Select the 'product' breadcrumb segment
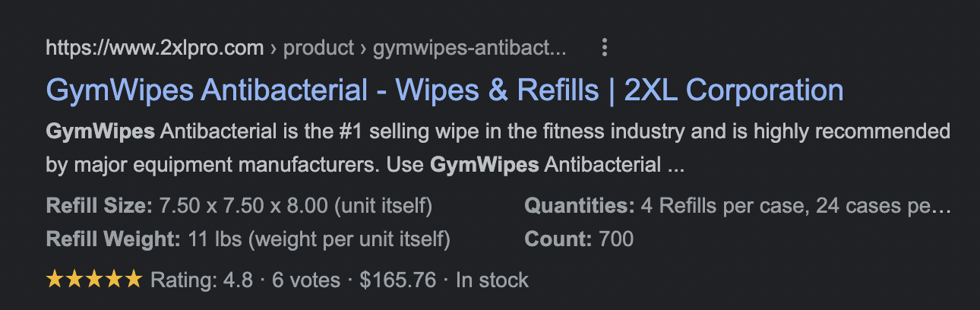This screenshot has height=310, width=980. 319,49
